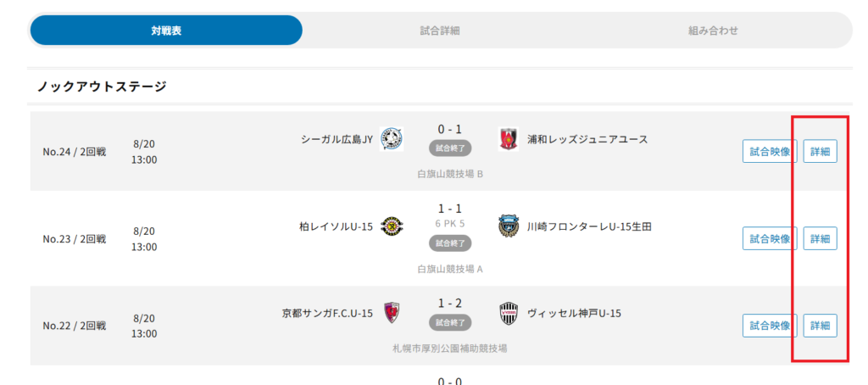The height and width of the screenshot is (385, 868).
Task: Click team name 浦和レッズジュニアユース
Action: pyautogui.click(x=587, y=140)
